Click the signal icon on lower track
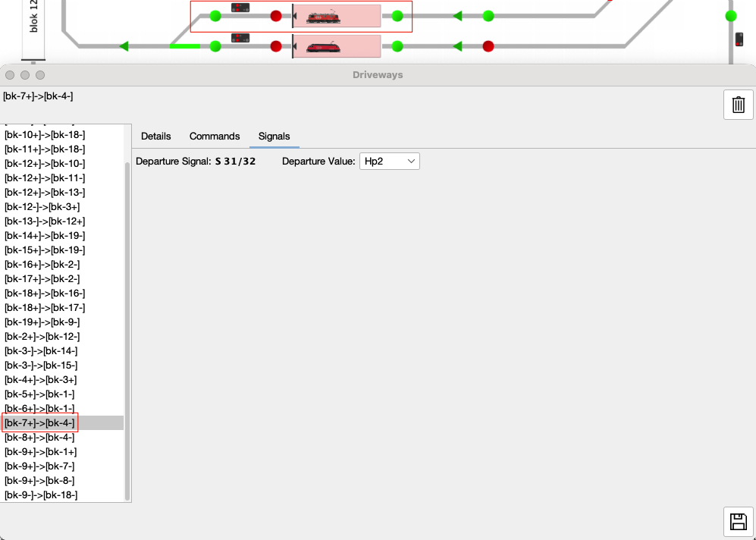This screenshot has width=756, height=540. [x=240, y=38]
